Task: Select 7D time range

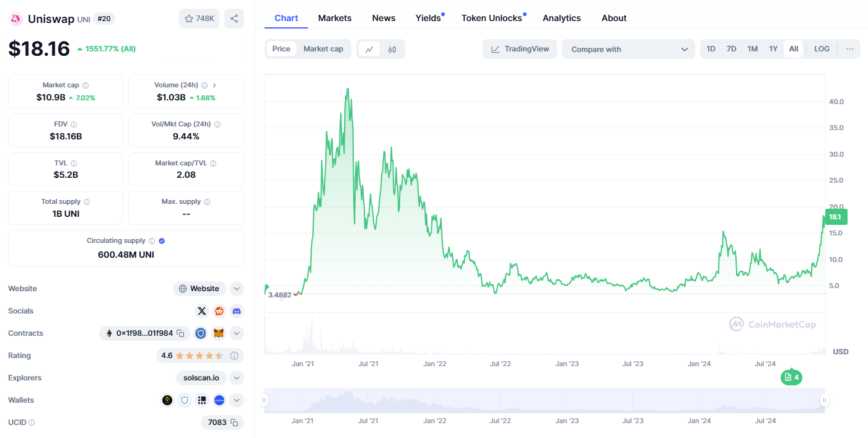Action: click(x=731, y=49)
